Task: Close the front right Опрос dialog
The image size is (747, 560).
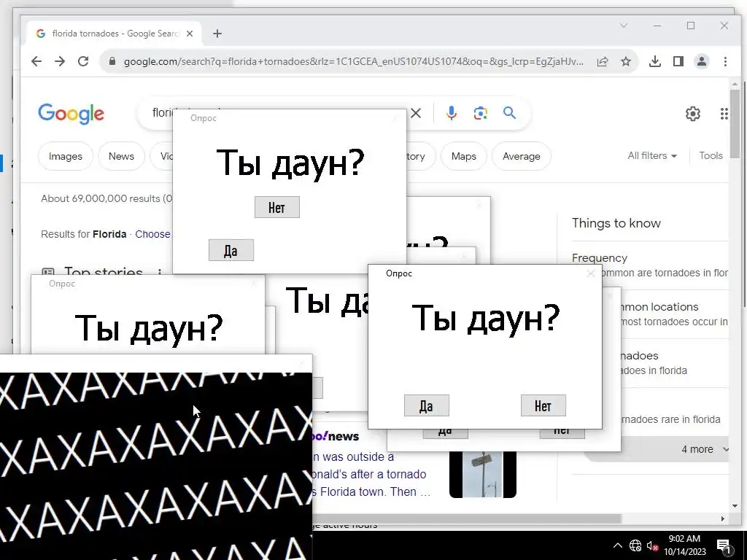Action: tap(591, 274)
